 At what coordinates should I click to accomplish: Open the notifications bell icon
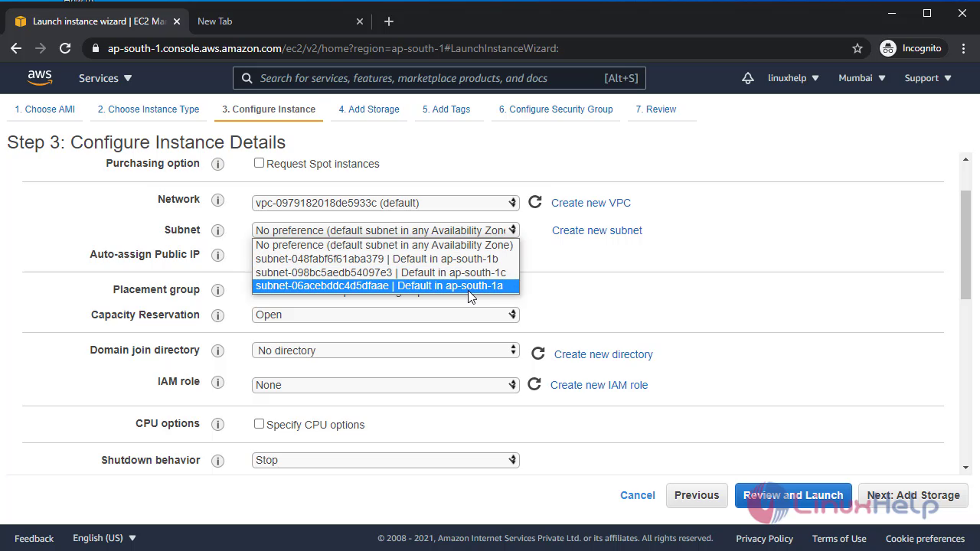coord(748,78)
